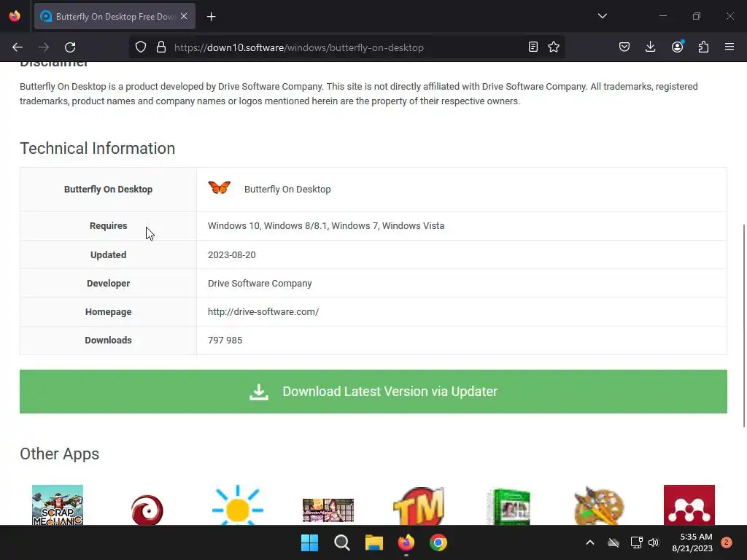Viewport: 747px width, 560px height.
Task: Click the Technical Information heading
Action: coord(97,148)
